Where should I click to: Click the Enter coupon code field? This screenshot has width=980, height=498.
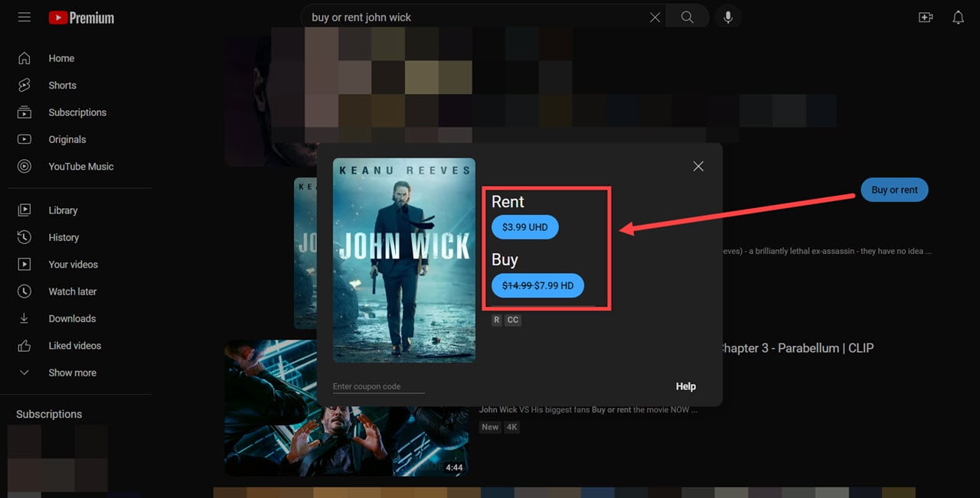378,387
